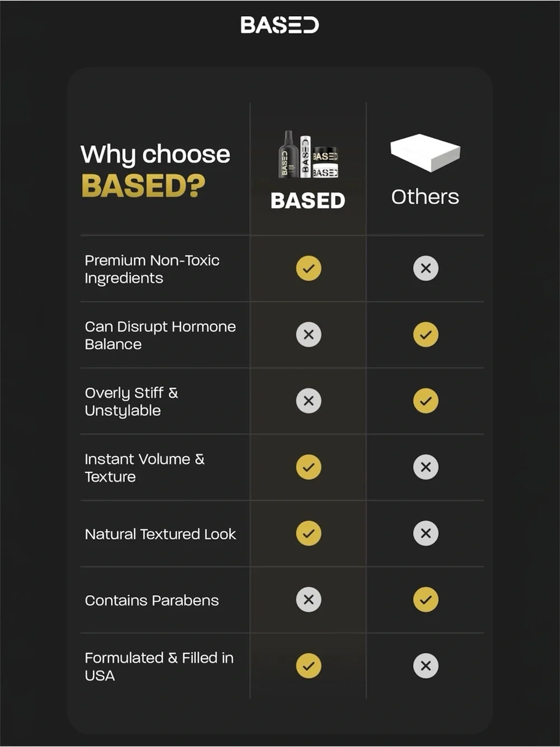560x747 pixels.
Task: Click BASED X icon for Contains Parabens
Action: tap(309, 600)
